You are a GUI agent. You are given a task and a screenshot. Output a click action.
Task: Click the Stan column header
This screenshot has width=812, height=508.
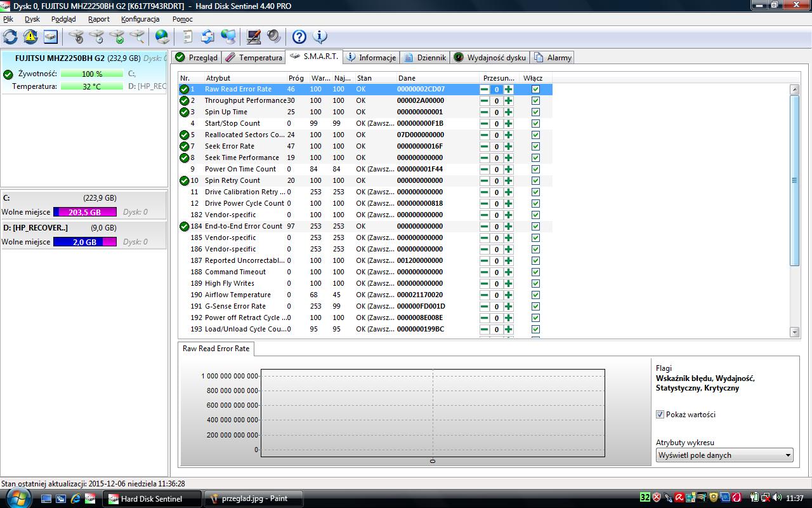375,78
